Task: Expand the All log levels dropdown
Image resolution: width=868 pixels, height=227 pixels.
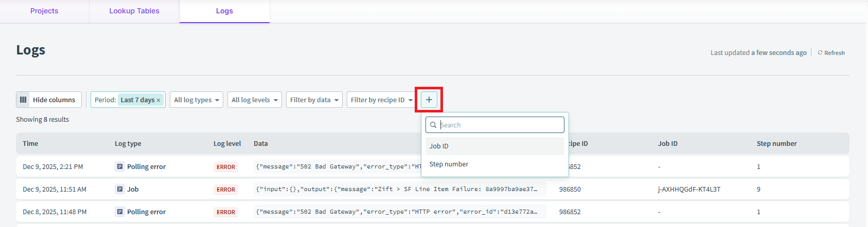Action: pyautogui.click(x=254, y=100)
